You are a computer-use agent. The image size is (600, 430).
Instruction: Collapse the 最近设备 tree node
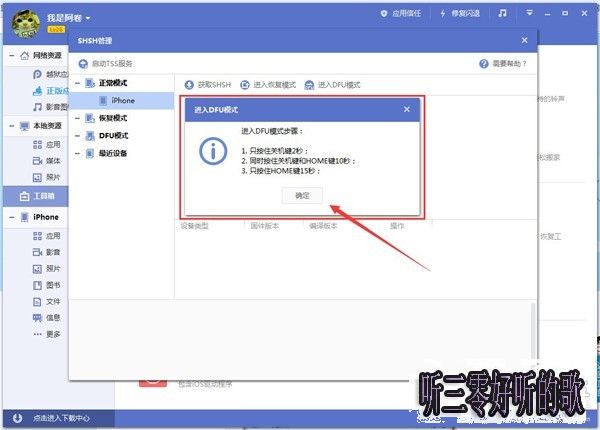78,153
